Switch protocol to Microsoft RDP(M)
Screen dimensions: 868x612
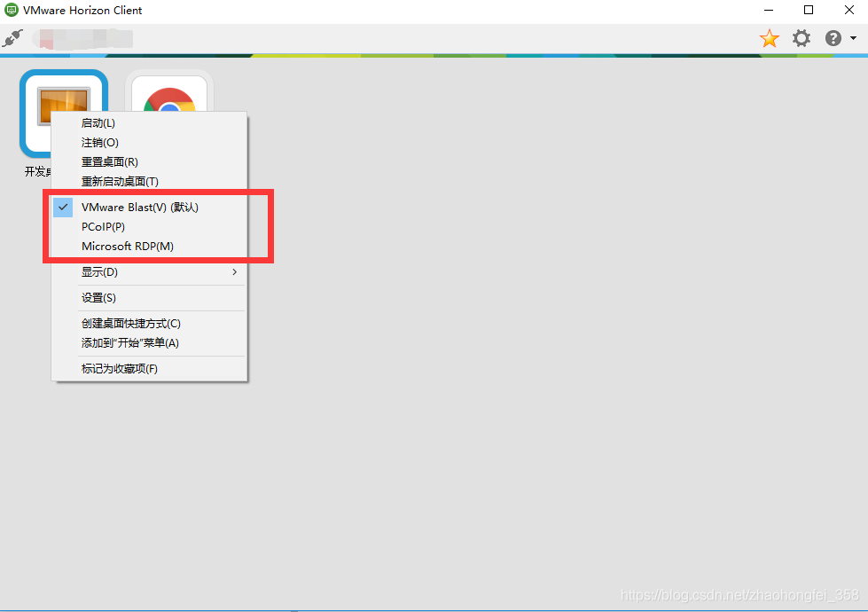pos(149,246)
